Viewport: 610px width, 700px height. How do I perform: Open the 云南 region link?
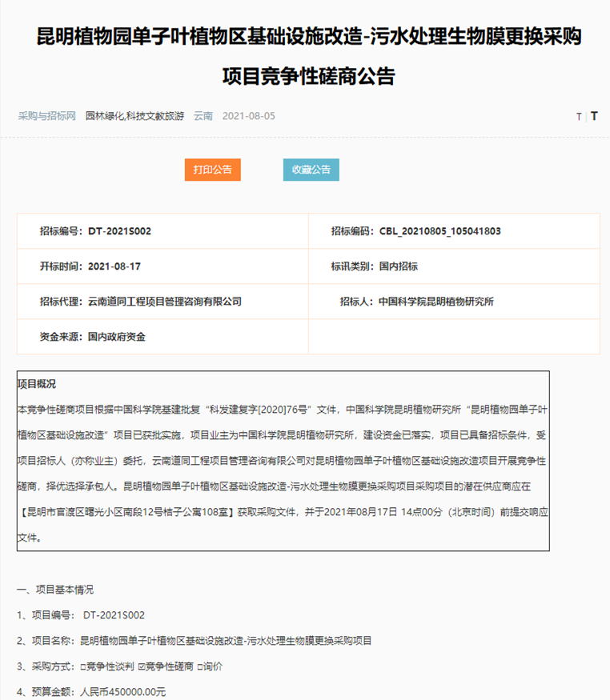(x=203, y=116)
